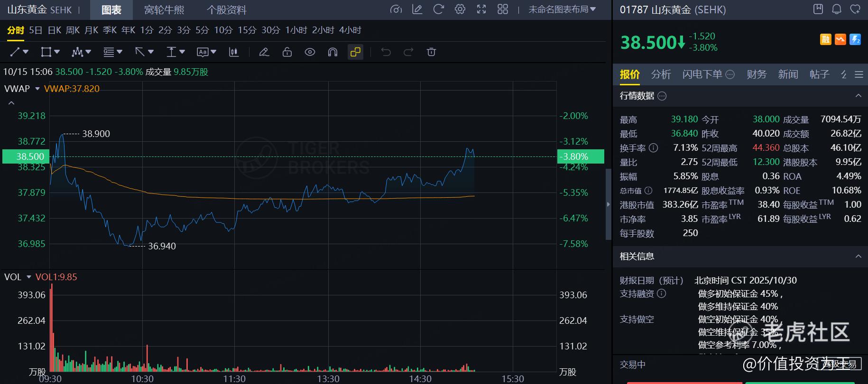Enter fullscreen chart mode
This screenshot has width=868, height=384.
click(481, 9)
